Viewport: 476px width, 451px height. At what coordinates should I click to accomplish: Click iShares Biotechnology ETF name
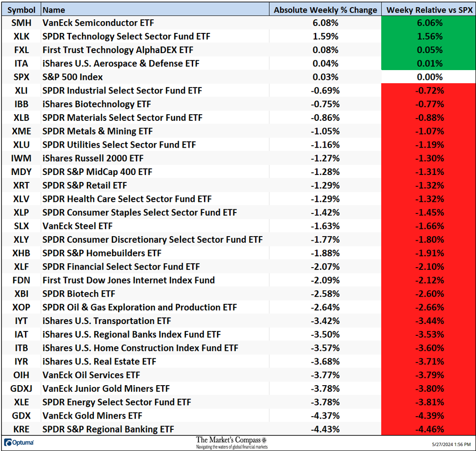(96, 104)
